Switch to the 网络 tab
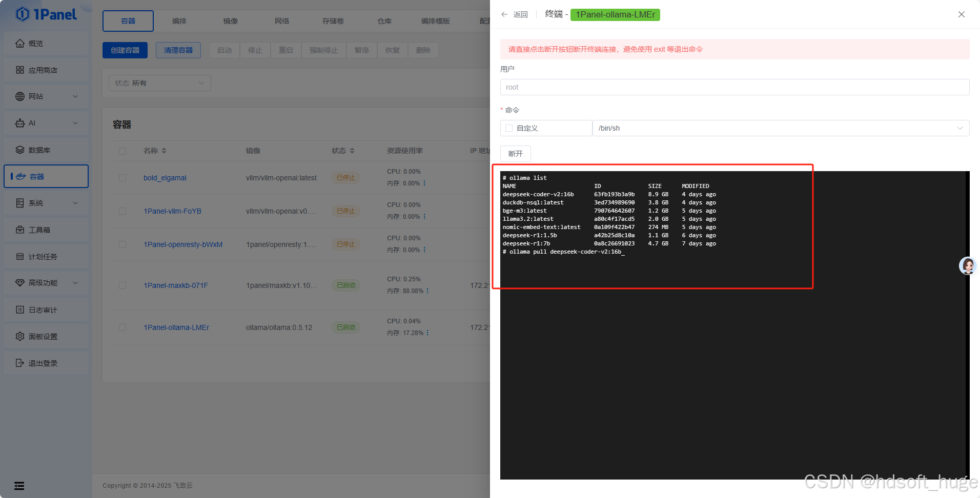Image resolution: width=980 pixels, height=498 pixels. [x=282, y=21]
